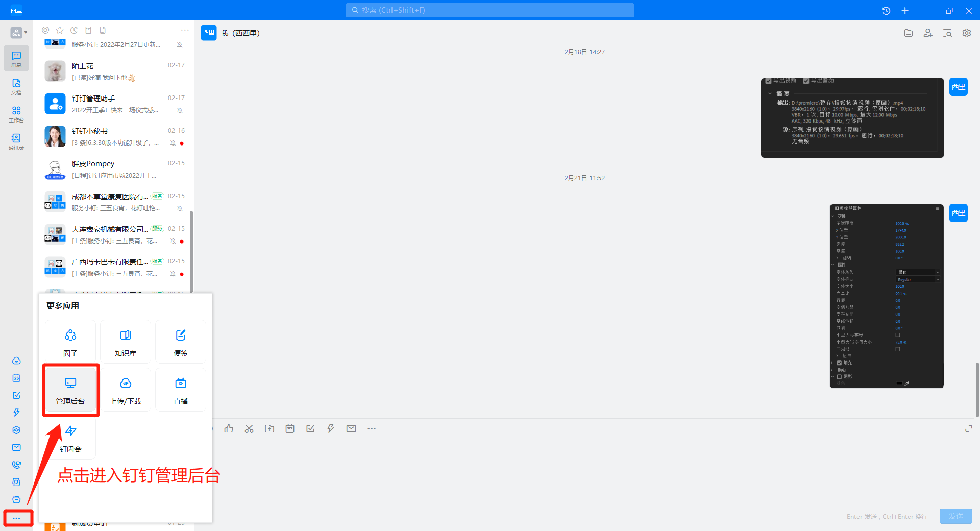Open search chat history icon in header
The width and height of the screenshot is (980, 531).
point(947,33)
